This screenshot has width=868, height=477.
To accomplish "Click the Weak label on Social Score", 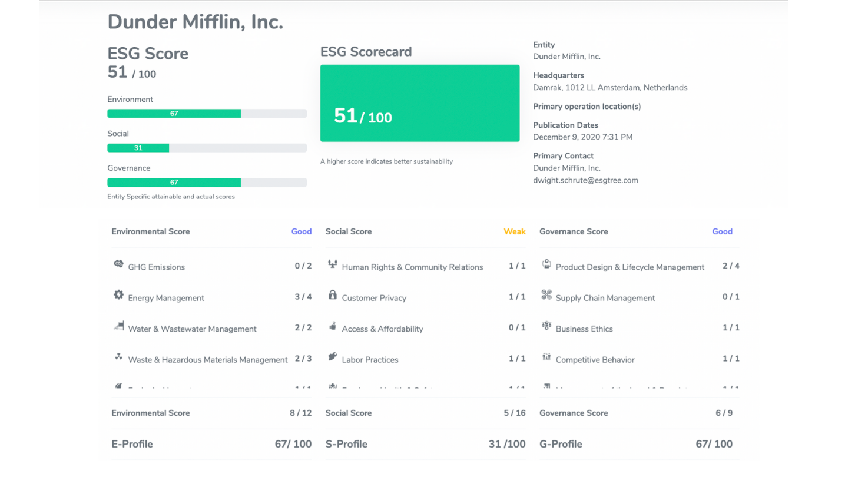I will [515, 231].
